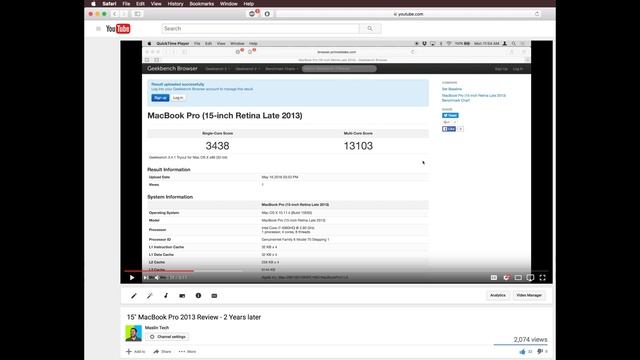Click the Analytics button
Screen dimensions: 640x360
pyautogui.click(x=498, y=295)
